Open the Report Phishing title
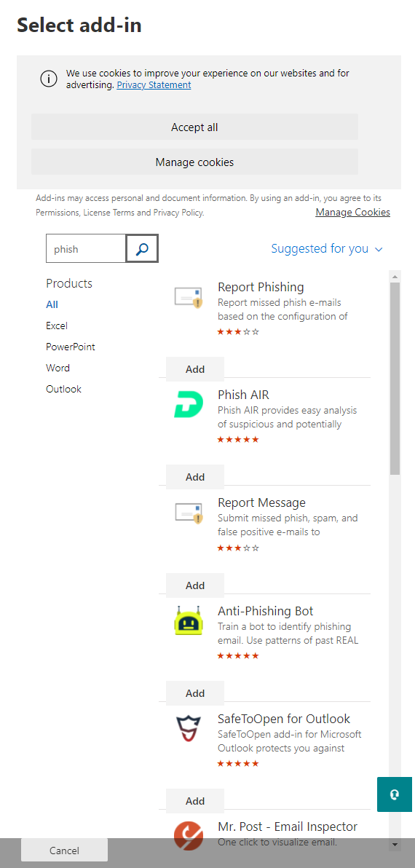 pyautogui.click(x=261, y=287)
